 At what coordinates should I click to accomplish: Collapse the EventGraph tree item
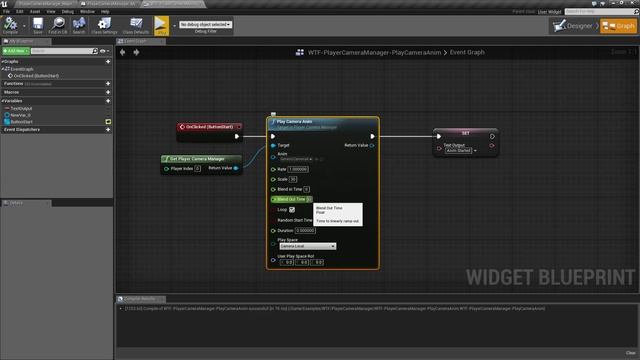3,69
